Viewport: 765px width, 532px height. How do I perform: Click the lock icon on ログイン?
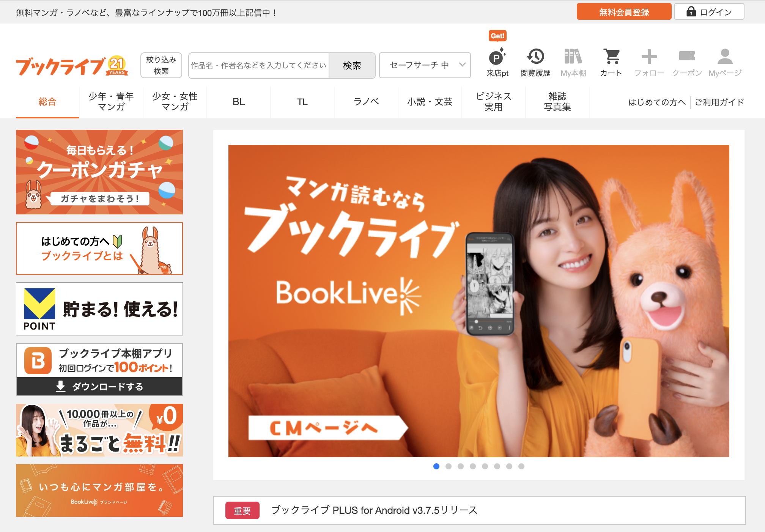(x=691, y=12)
